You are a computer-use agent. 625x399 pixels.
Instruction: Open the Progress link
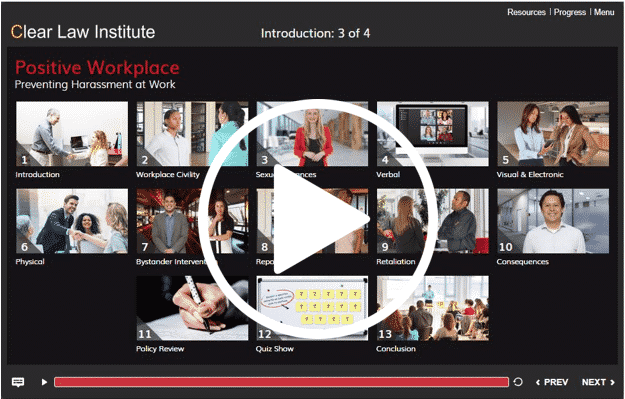[570, 12]
